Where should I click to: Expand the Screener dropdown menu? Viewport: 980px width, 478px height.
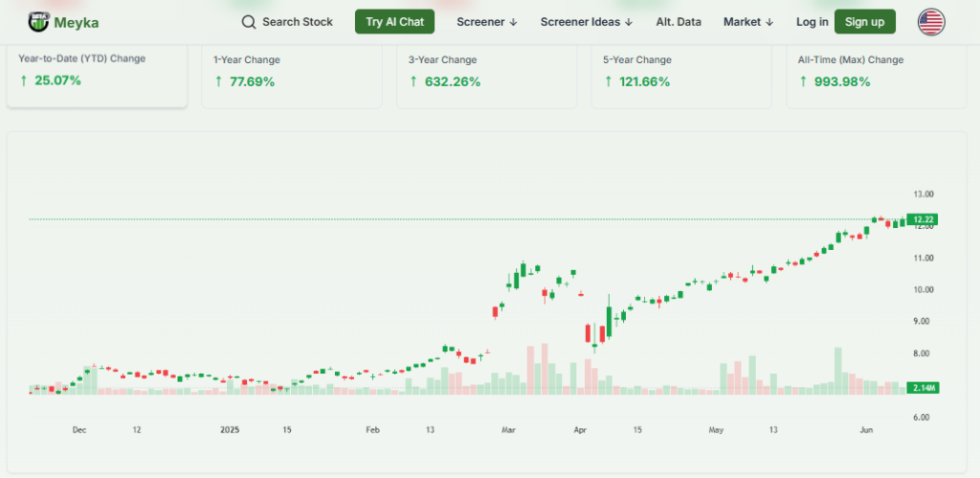(486, 22)
